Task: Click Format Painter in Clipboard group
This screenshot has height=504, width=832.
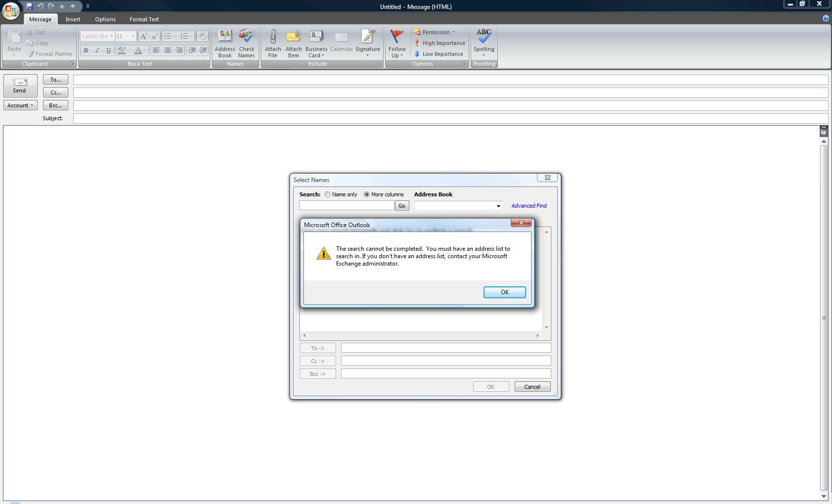Action: pyautogui.click(x=50, y=54)
